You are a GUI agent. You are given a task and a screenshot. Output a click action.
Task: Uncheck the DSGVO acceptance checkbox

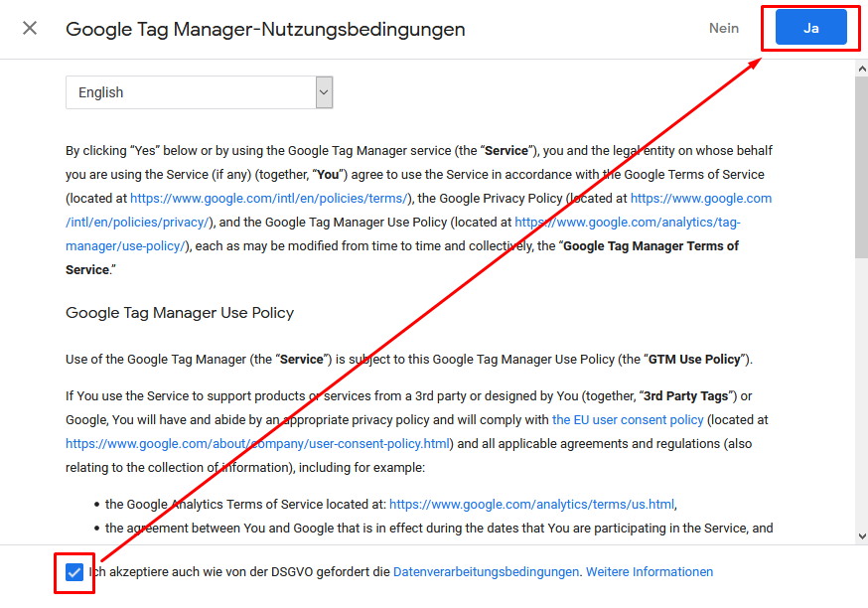tap(74, 572)
